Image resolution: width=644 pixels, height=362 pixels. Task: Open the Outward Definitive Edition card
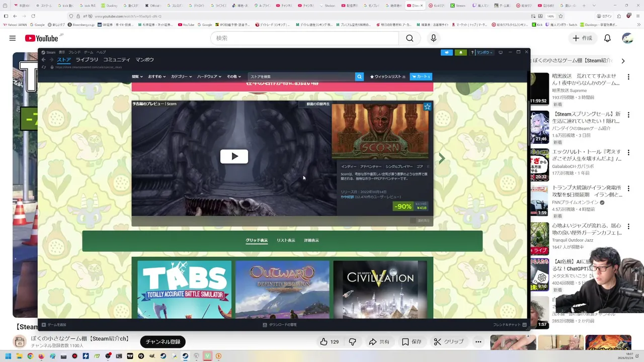(x=282, y=289)
